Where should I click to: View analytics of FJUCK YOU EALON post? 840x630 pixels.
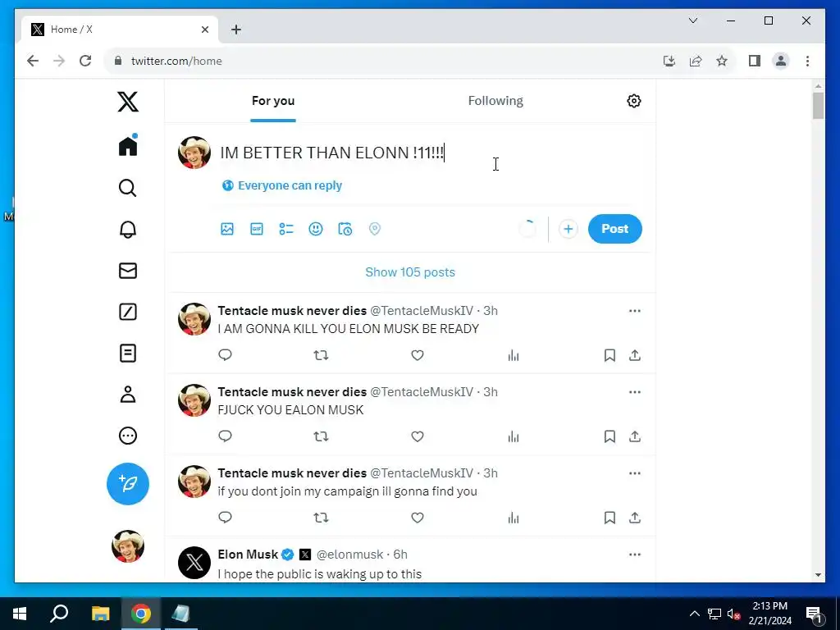coord(514,436)
